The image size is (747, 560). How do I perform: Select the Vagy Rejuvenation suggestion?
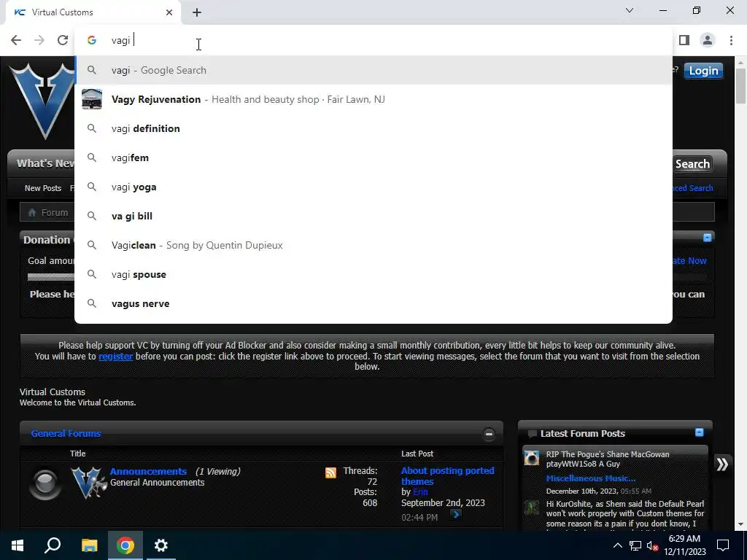pos(373,99)
